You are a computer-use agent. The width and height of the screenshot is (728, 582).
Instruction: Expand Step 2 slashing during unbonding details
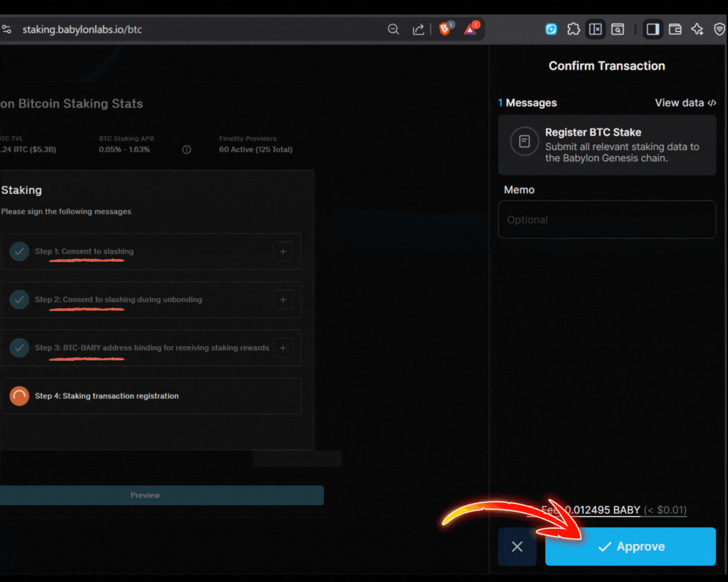283,299
